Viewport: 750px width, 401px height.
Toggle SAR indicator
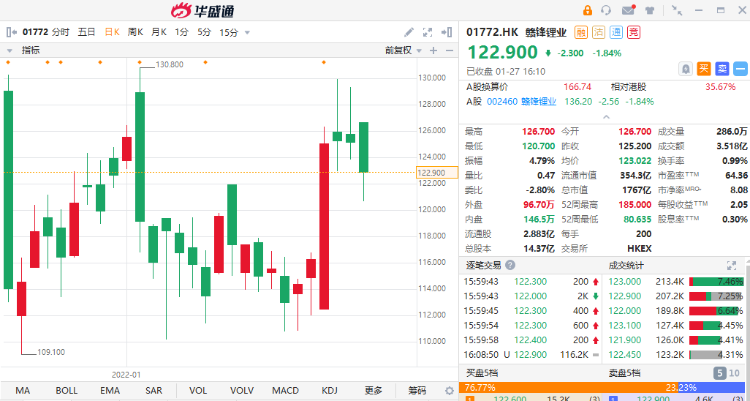154,390
